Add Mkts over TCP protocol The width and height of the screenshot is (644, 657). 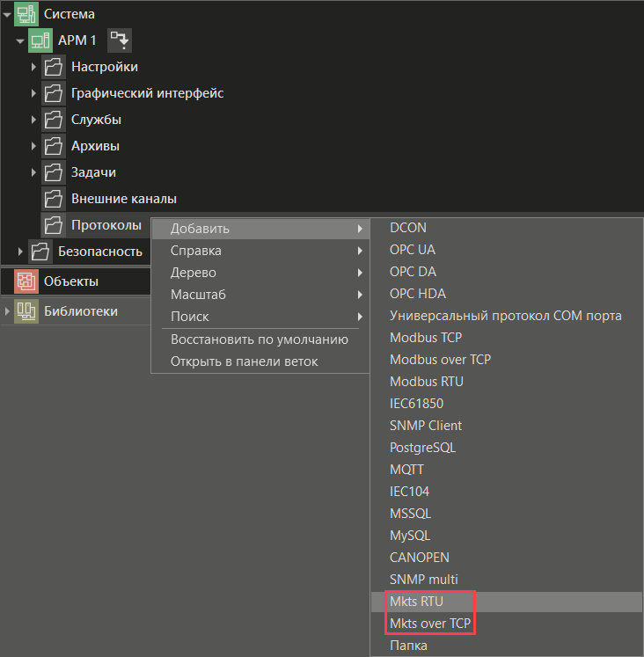[432, 624]
